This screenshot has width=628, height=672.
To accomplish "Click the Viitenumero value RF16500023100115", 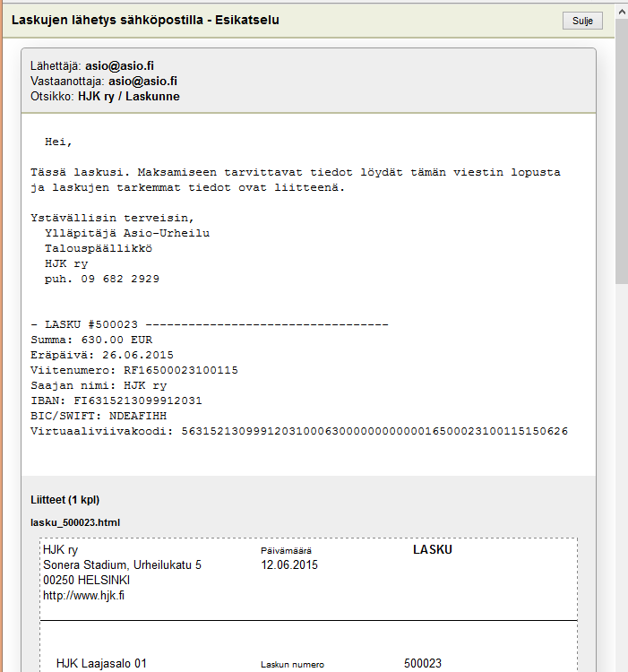I will [181, 370].
